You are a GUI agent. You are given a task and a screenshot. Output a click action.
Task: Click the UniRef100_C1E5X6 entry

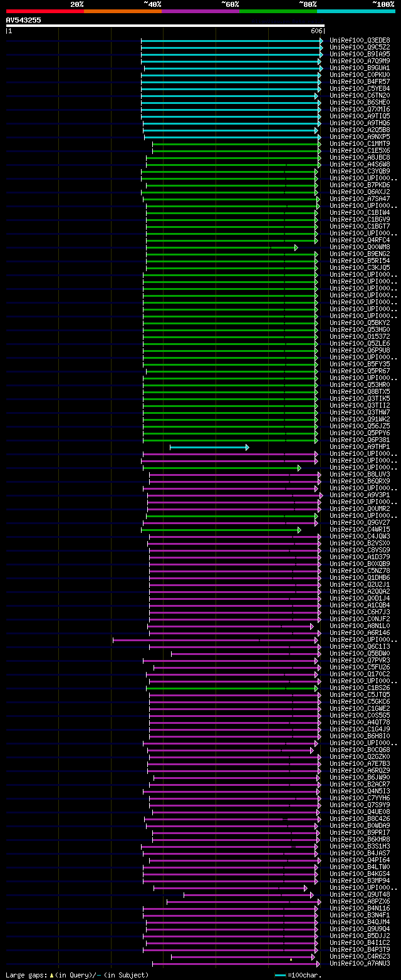pos(360,150)
